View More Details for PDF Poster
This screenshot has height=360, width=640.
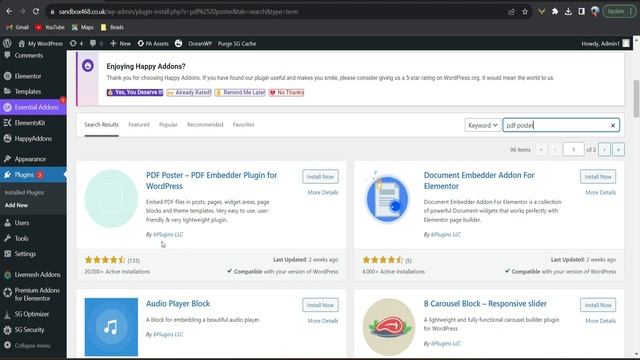click(x=323, y=192)
